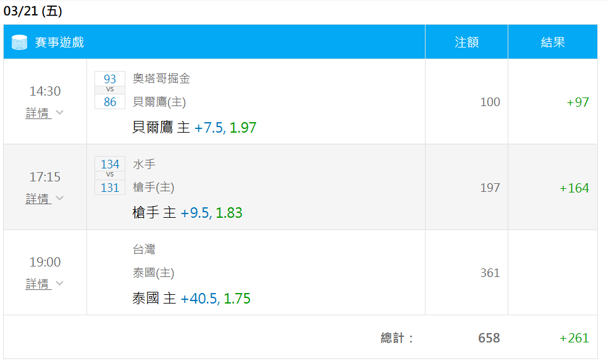Image resolution: width=609 pixels, height=364 pixels.
Task: Click the 結果 column header
Action: pos(553,43)
